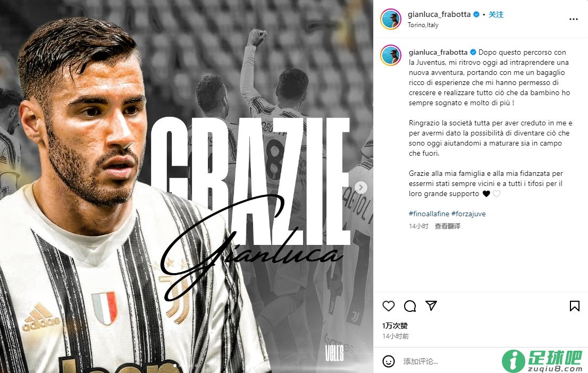Open the emoji picker smiley icon
The height and width of the screenshot is (373, 588).
click(x=389, y=361)
